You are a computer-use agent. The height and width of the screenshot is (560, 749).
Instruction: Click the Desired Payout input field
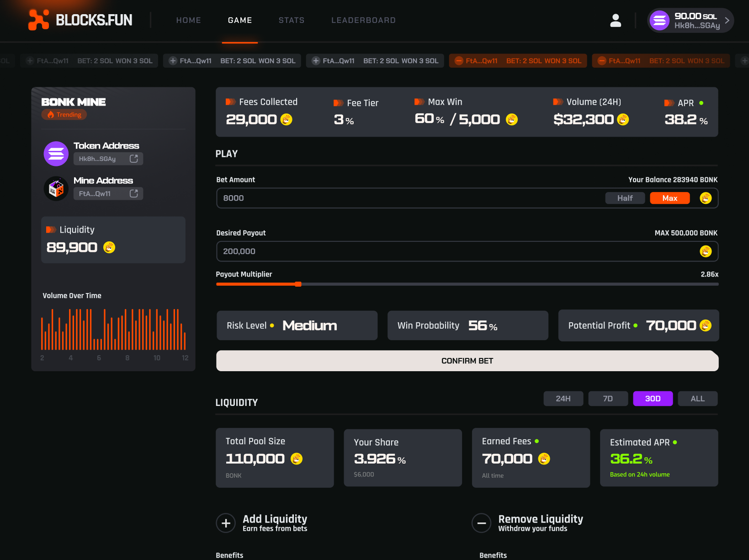click(x=411, y=251)
